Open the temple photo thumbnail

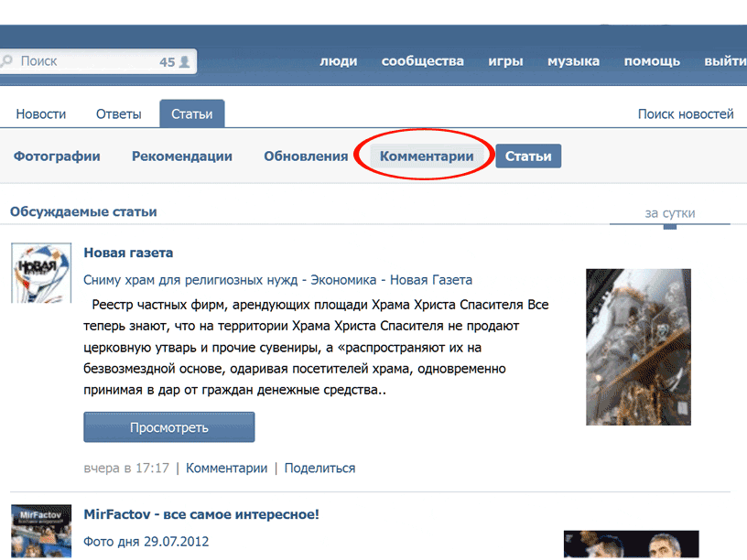click(x=638, y=347)
